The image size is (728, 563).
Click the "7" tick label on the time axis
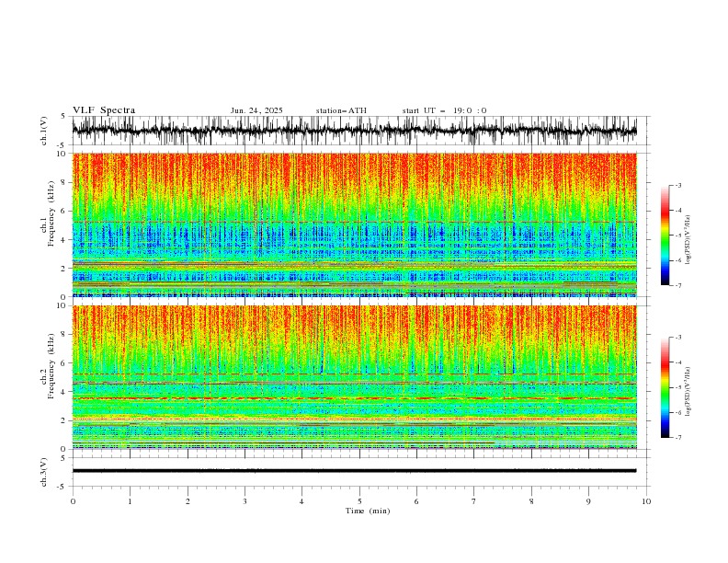(x=474, y=501)
